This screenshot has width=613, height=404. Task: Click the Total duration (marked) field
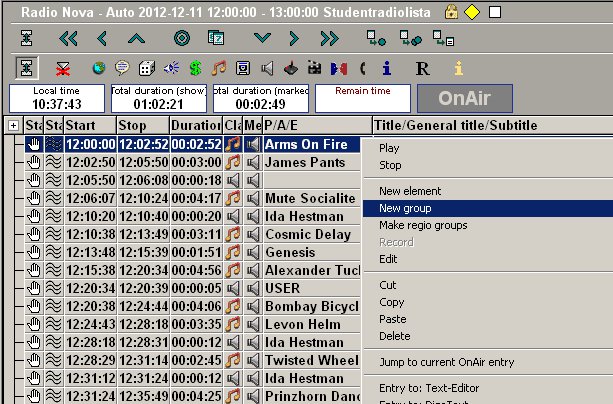tap(261, 98)
